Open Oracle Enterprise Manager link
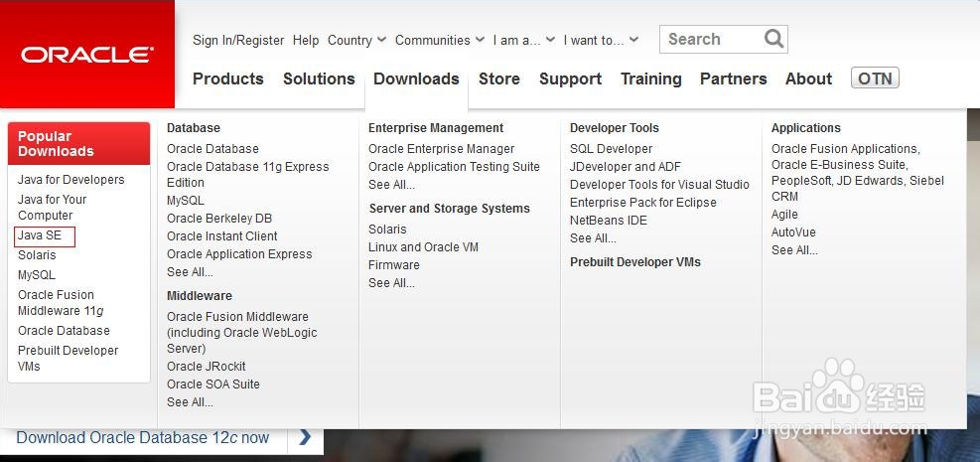Image resolution: width=980 pixels, height=462 pixels. click(x=441, y=149)
